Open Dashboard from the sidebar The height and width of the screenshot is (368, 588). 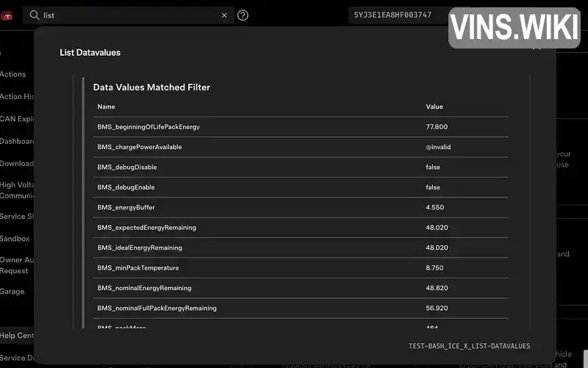pos(17,141)
